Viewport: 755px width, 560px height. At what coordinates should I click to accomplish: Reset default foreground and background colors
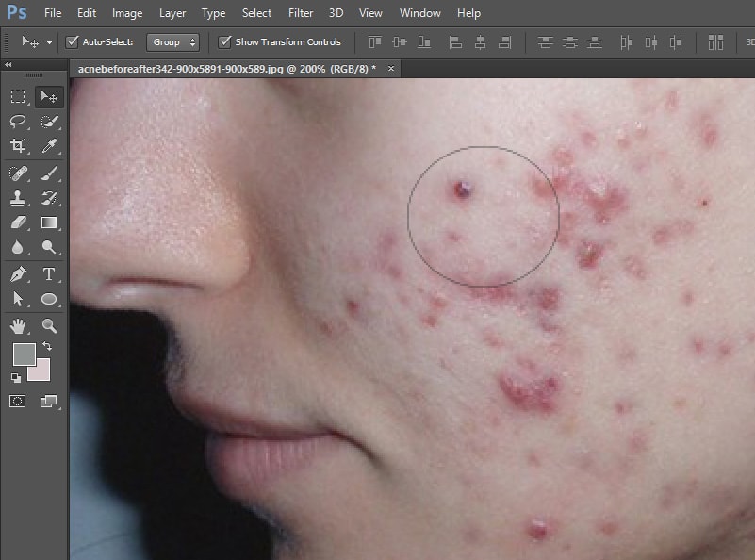(16, 377)
